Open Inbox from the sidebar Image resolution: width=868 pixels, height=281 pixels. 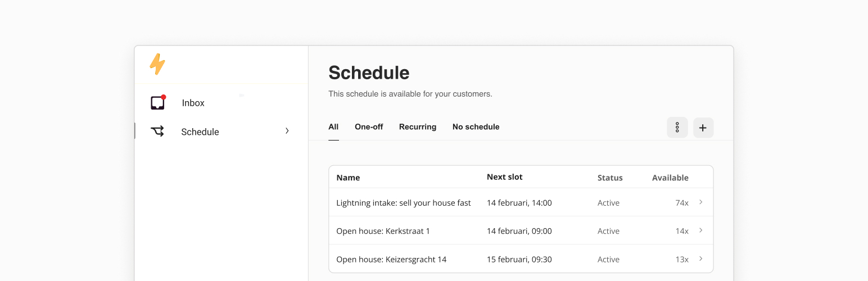click(193, 103)
